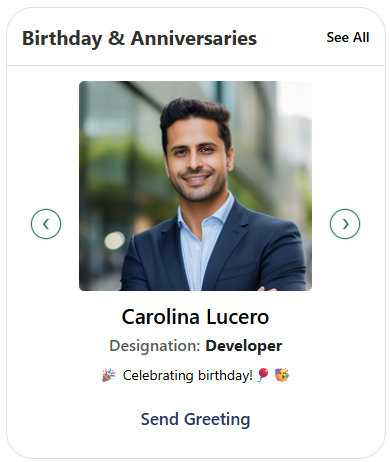Send Greeting to Carolina Lucero

pos(195,419)
